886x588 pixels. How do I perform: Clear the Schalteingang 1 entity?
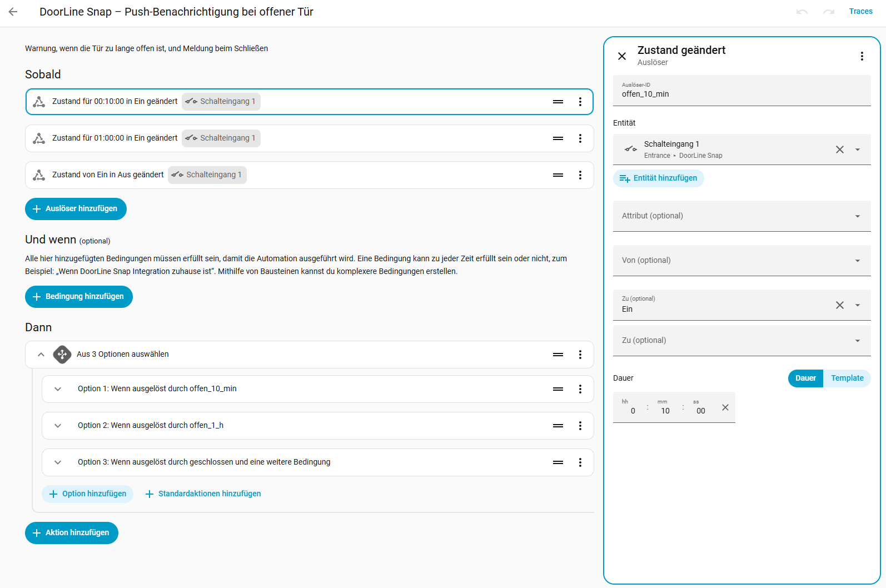point(840,150)
